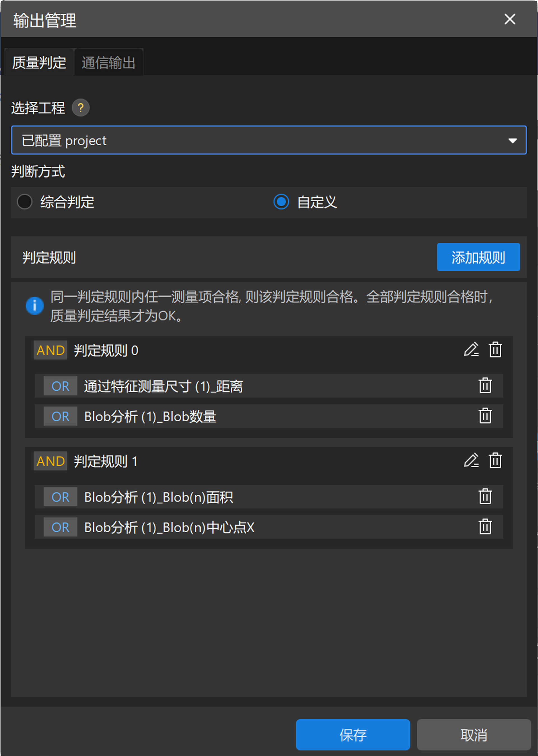Viewport: 538px width, 756px height.
Task: Open the help tooltip next to 选择工程
Action: [81, 107]
